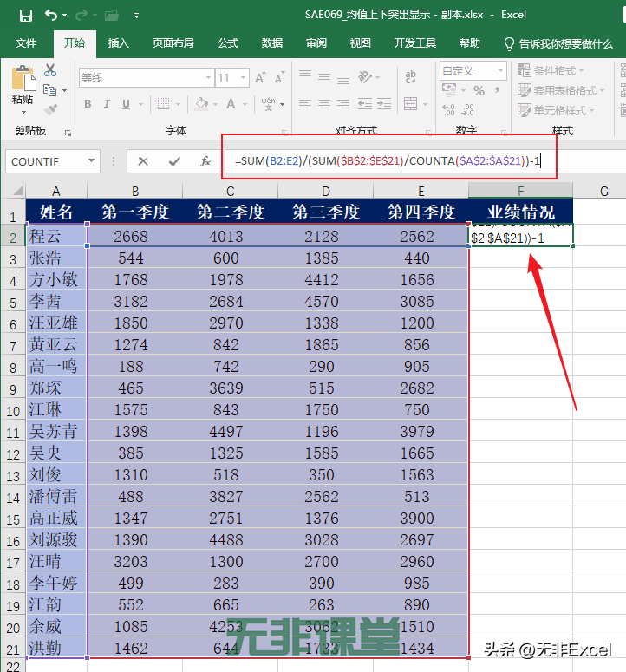
Task: Open the 文件 File tab
Action: 26,43
